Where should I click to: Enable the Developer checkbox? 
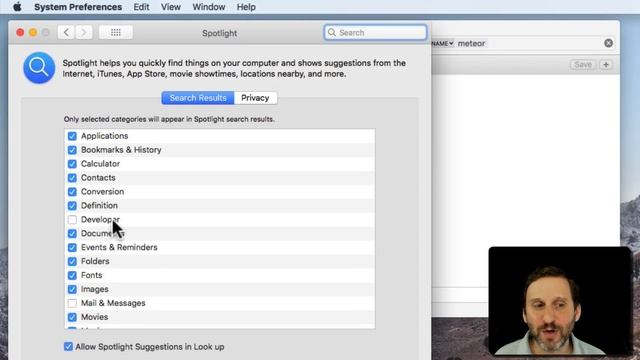72,220
